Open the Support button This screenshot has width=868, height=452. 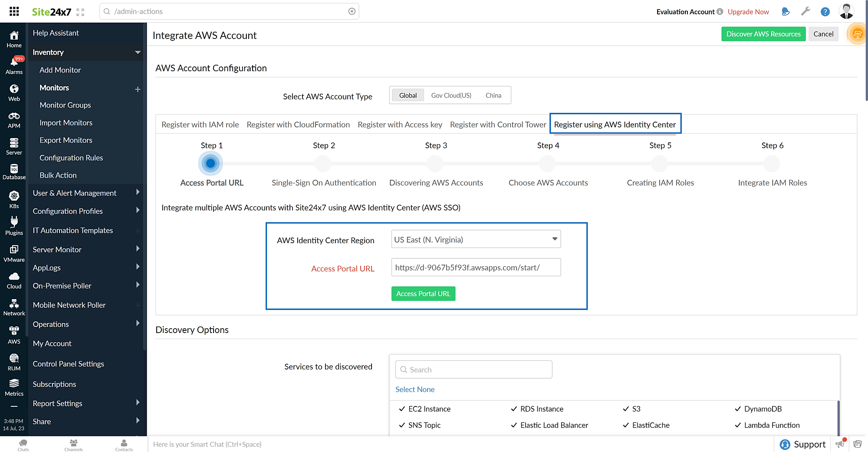(802, 444)
